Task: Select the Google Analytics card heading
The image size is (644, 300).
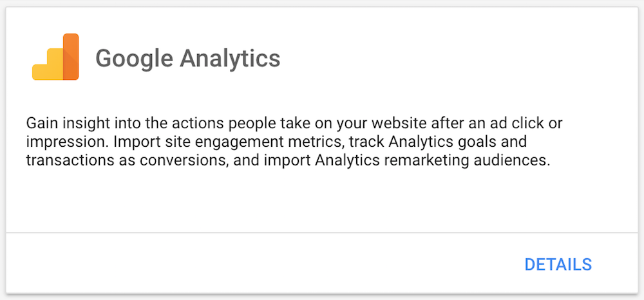Action: [187, 59]
